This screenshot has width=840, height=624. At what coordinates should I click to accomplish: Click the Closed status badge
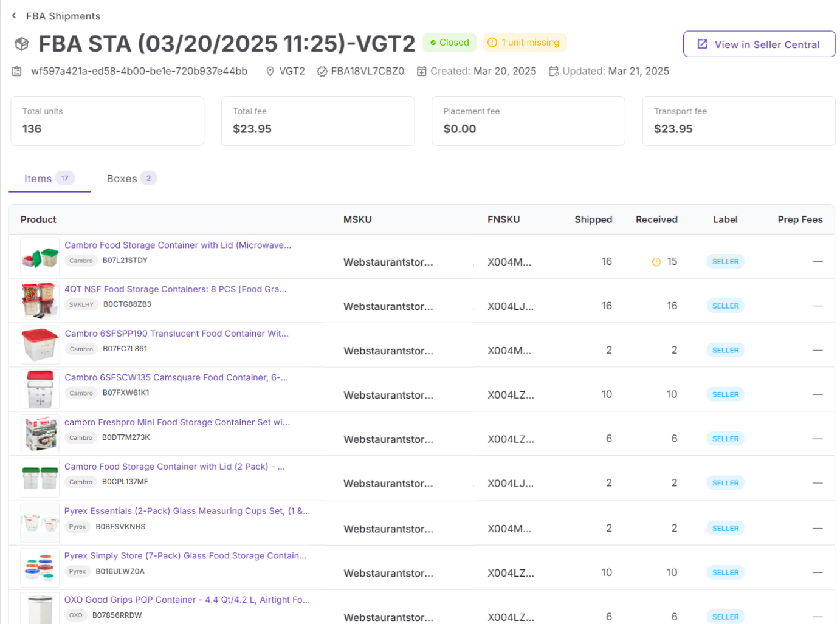[450, 43]
